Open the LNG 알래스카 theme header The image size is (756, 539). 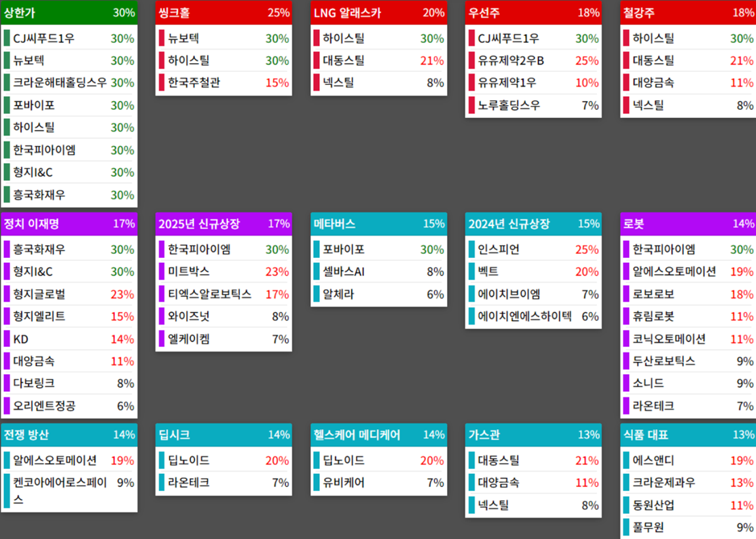(x=378, y=13)
